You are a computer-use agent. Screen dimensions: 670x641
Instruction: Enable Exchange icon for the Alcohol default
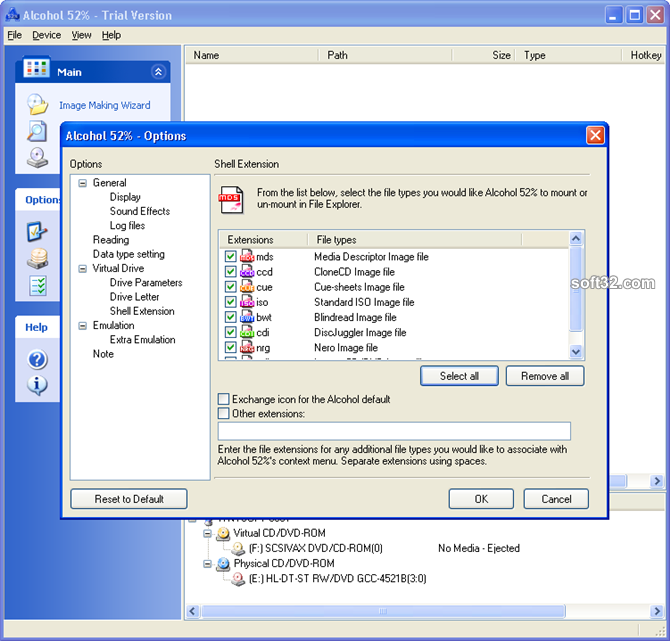point(223,399)
